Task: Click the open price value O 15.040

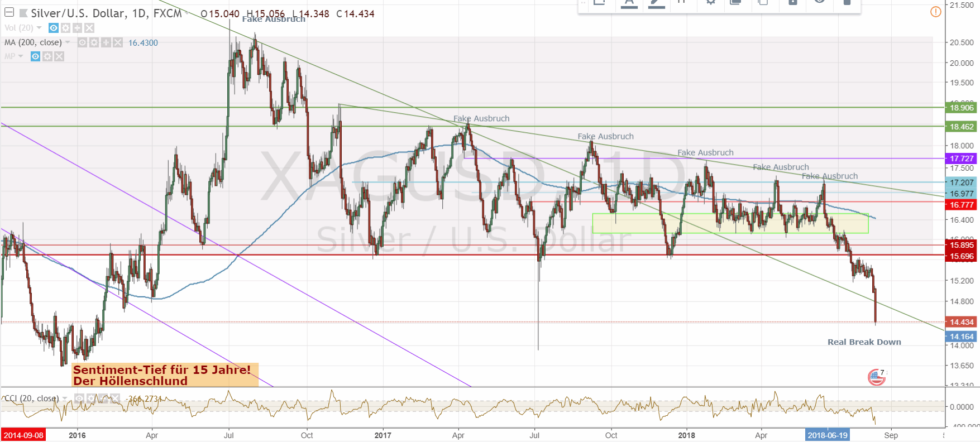Action: click(x=220, y=13)
